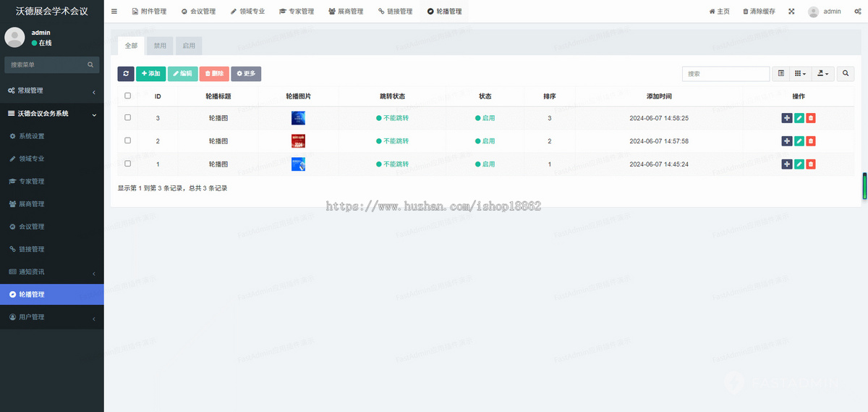Click 清除缓存 in top bar

coord(759,12)
